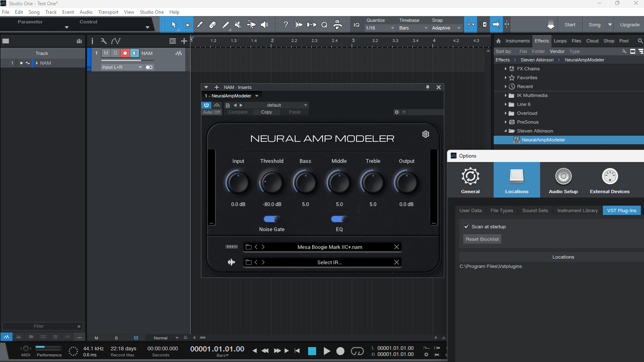Enable the Loop button in transport
644x362 pixels.
pyautogui.click(x=357, y=351)
